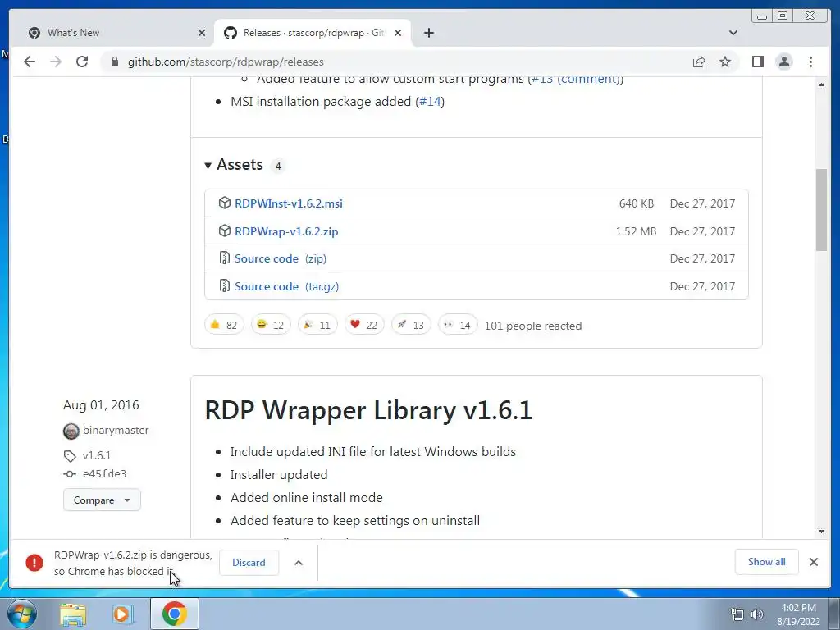840x630 pixels.
Task: Click the browser forward arrow
Action: point(56,62)
